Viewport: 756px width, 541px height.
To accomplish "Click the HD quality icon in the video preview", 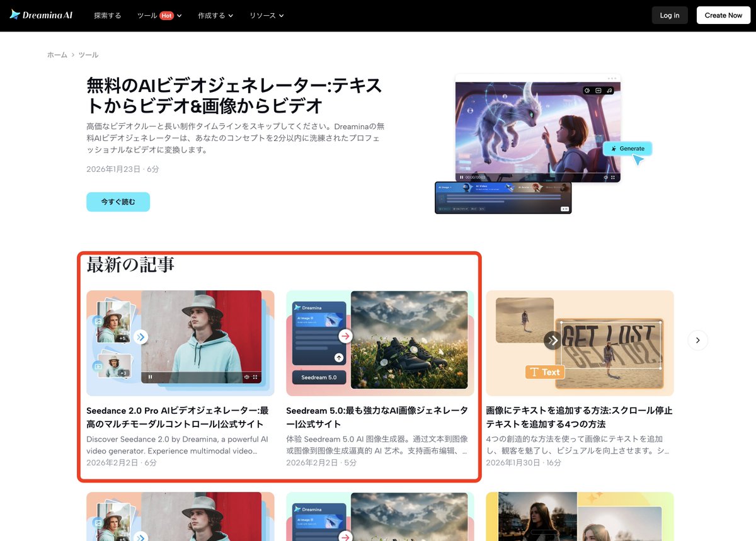I will (x=598, y=91).
